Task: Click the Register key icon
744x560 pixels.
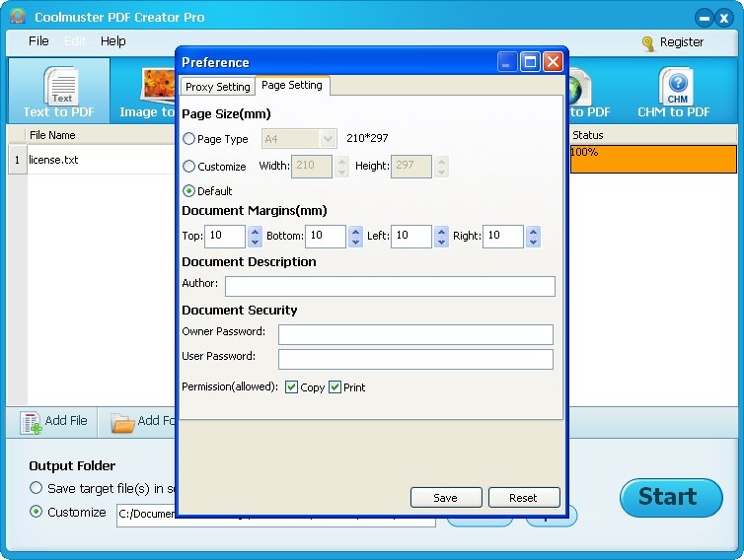Action: click(x=647, y=43)
